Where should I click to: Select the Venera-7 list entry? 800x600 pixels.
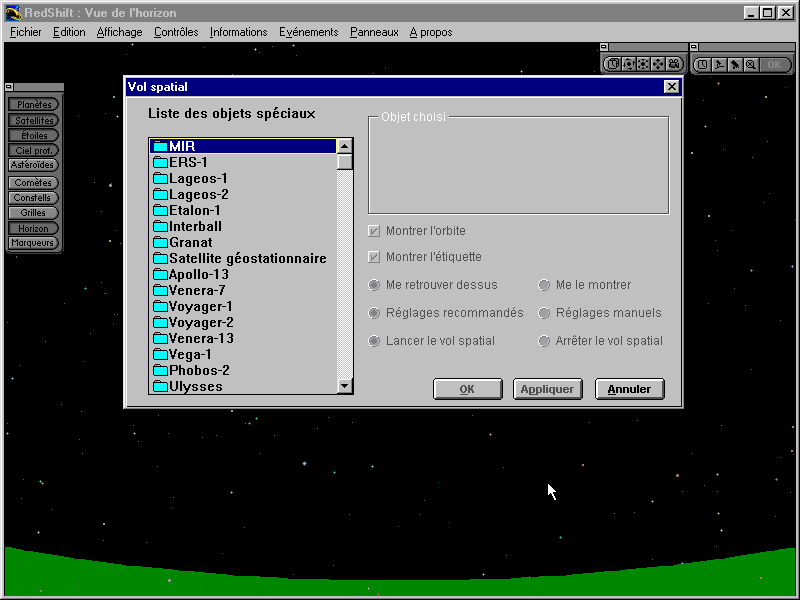pyautogui.click(x=243, y=290)
